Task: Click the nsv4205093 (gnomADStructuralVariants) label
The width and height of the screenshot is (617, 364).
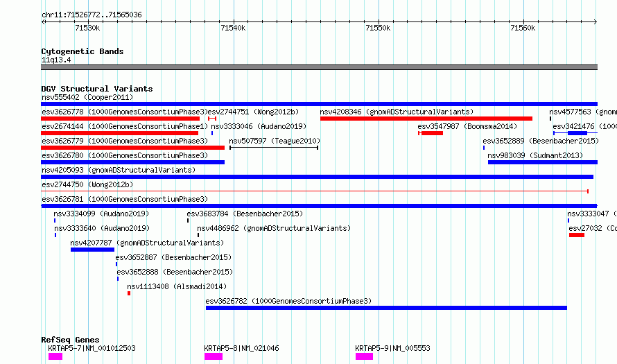Action: click(x=119, y=170)
